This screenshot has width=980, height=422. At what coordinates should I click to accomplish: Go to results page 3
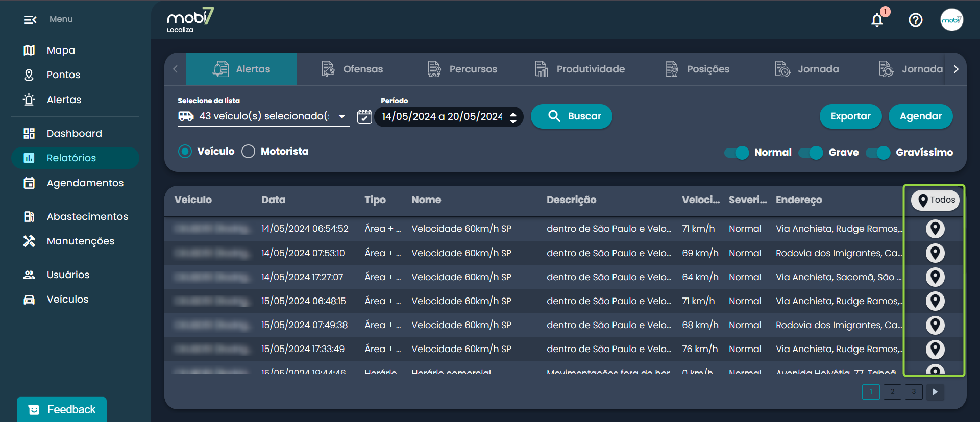tap(914, 391)
